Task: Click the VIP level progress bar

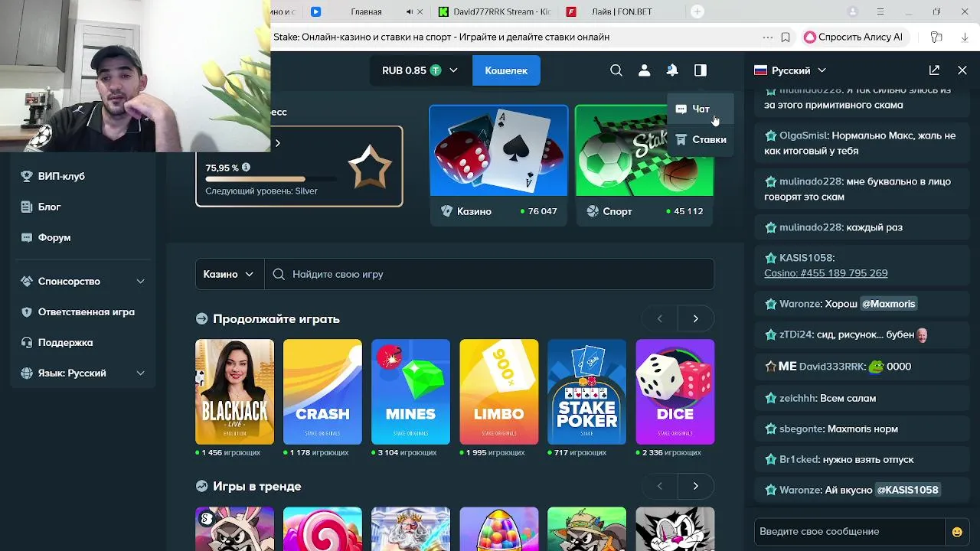Action: [x=270, y=179]
